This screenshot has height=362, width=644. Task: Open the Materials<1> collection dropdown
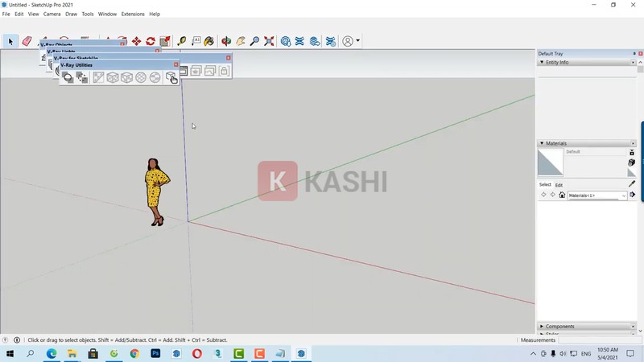pos(623,195)
